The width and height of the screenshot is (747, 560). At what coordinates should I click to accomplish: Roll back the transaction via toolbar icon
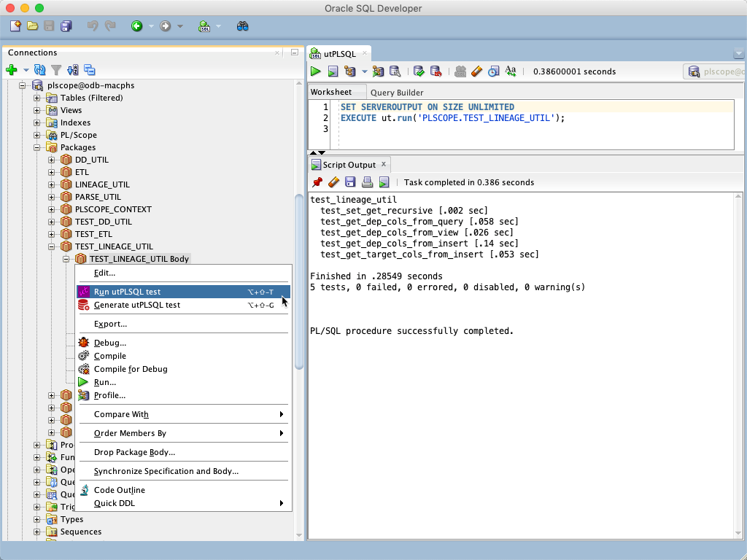pyautogui.click(x=436, y=71)
